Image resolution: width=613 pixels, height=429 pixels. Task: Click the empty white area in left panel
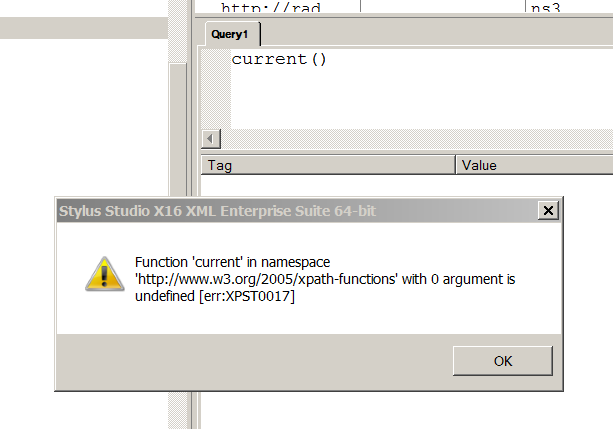[82, 120]
